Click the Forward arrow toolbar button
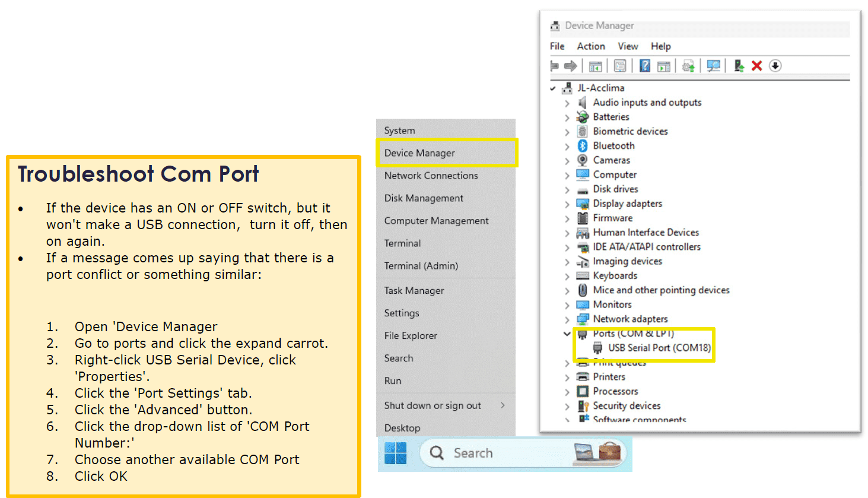 [x=570, y=66]
